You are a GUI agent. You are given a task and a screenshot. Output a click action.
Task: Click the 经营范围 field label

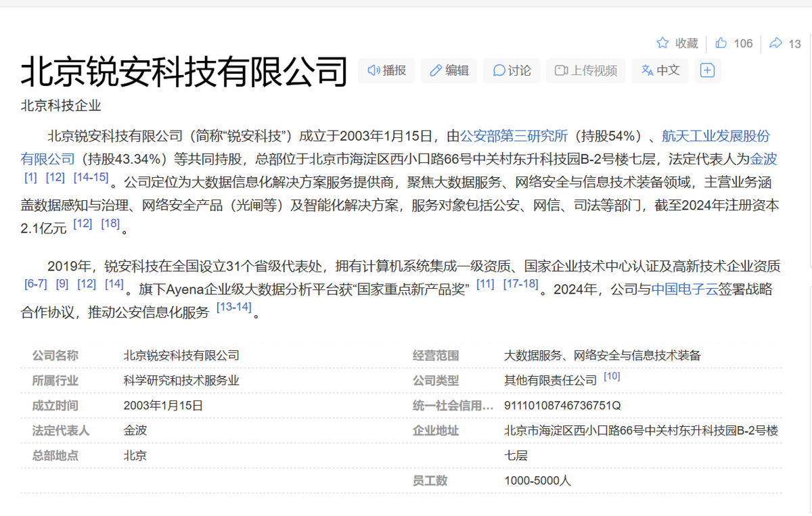(x=436, y=355)
